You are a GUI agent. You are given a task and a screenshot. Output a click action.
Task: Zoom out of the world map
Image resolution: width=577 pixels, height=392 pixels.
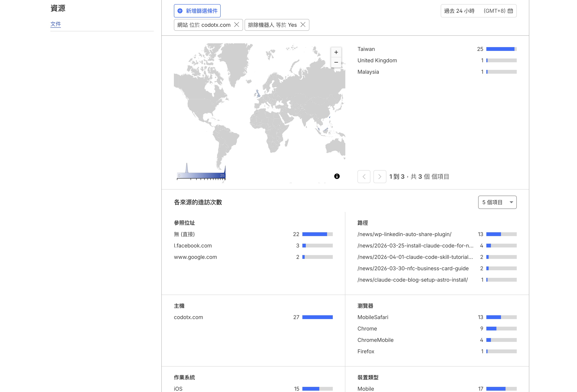pyautogui.click(x=336, y=62)
